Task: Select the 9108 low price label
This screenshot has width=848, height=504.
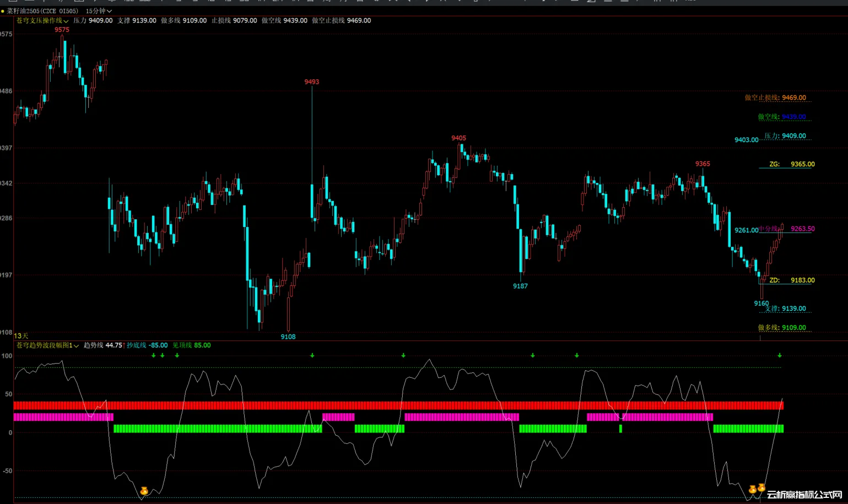Action: pos(288,337)
